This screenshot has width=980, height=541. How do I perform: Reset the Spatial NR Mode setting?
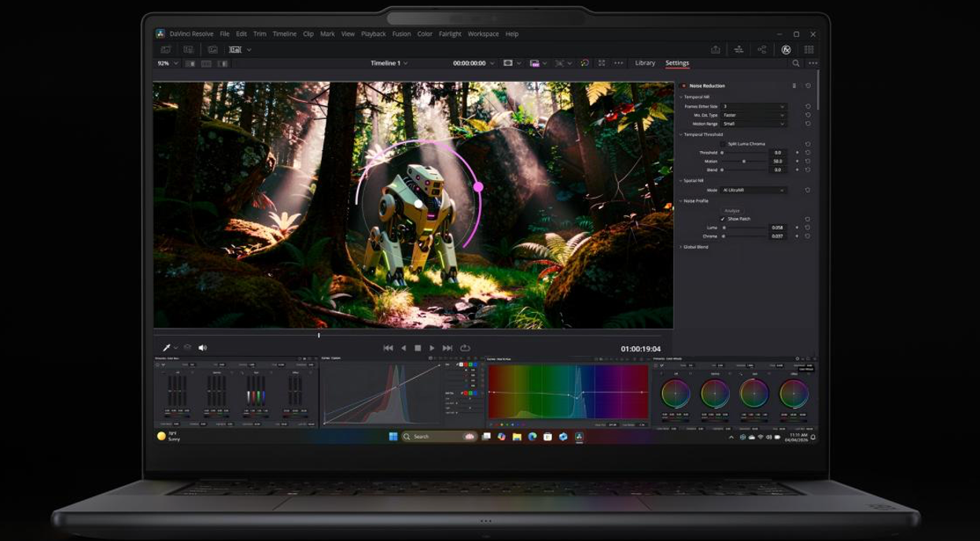[808, 190]
